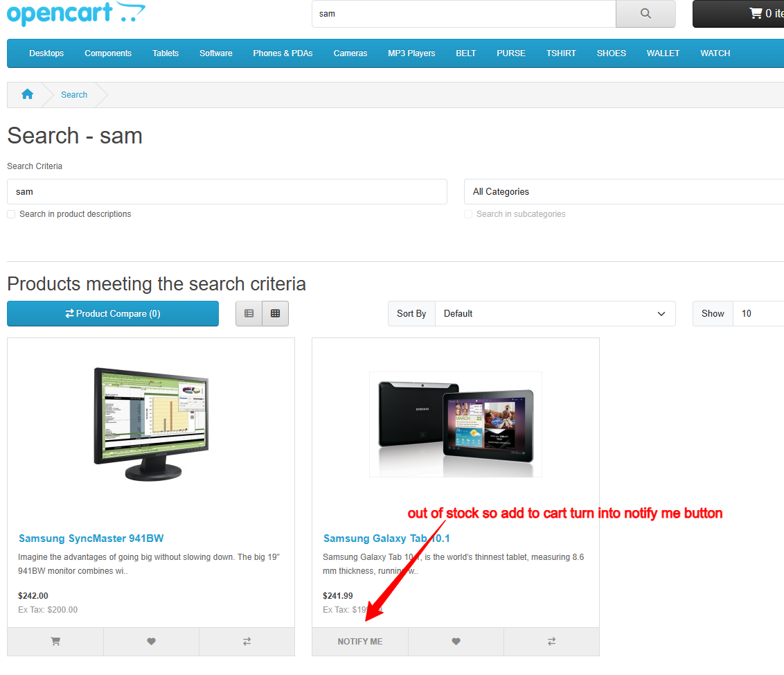Click the Product Compare (0) button
The height and width of the screenshot is (675, 784).
click(x=113, y=313)
